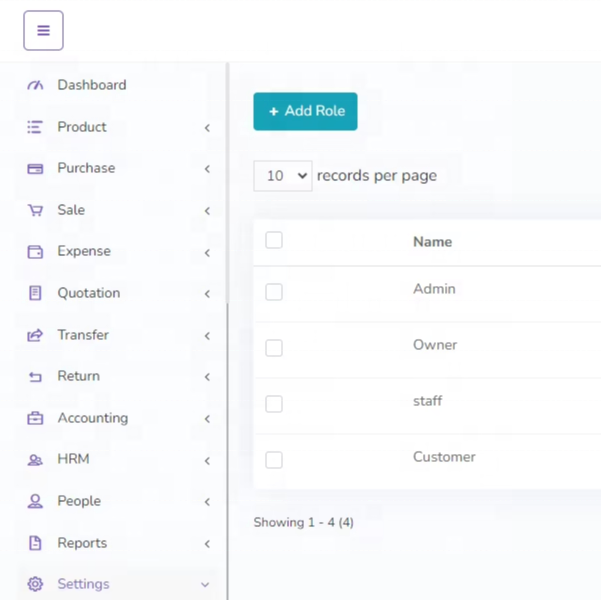The image size is (601, 601).
Task: Click the Accounting briefcase icon
Action: [35, 419]
